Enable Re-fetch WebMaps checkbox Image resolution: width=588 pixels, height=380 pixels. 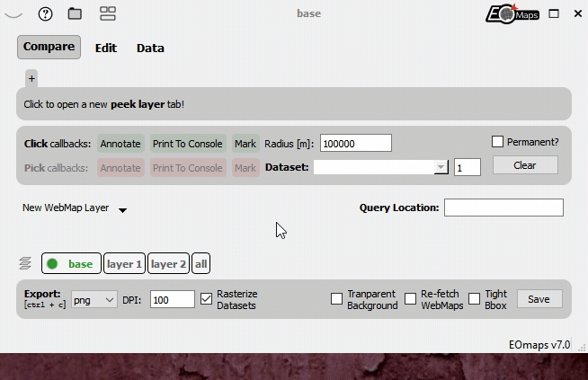(x=410, y=299)
